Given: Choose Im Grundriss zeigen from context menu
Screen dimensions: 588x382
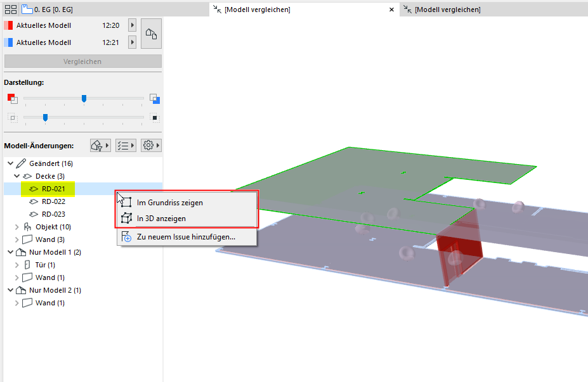Looking at the screenshot, I should (186, 203).
